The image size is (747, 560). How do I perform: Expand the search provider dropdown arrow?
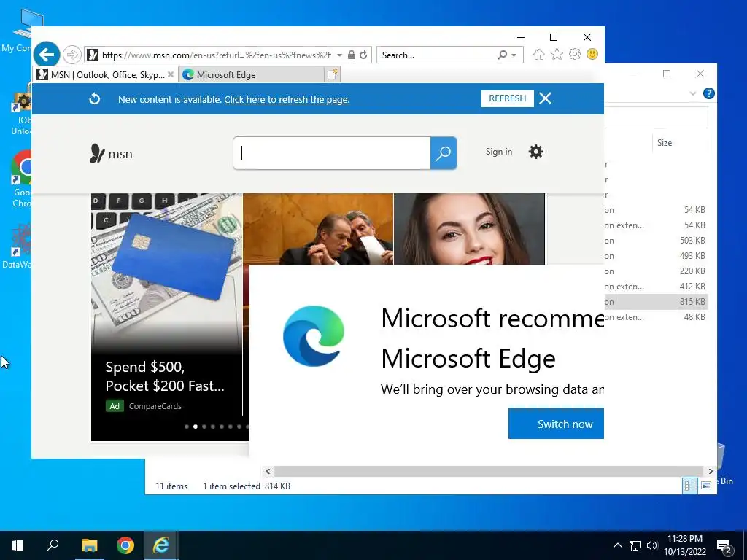(514, 55)
